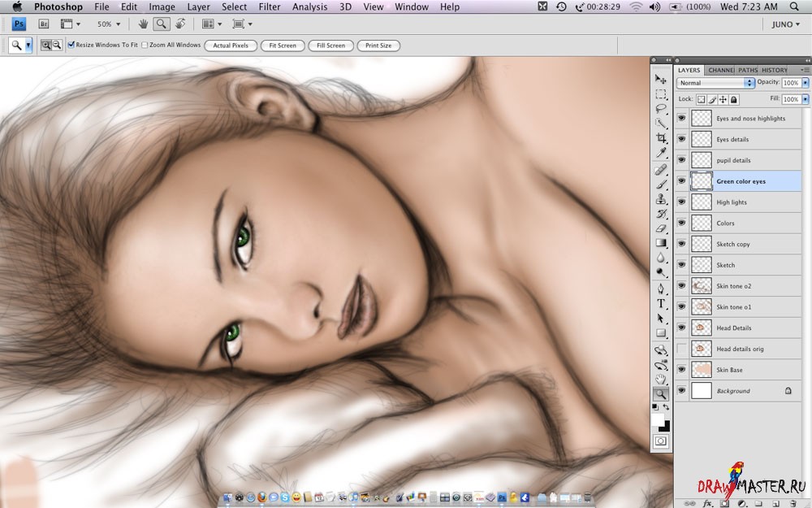This screenshot has width=812, height=508.
Task: Select the Eyedropper tool
Action: pos(661,152)
